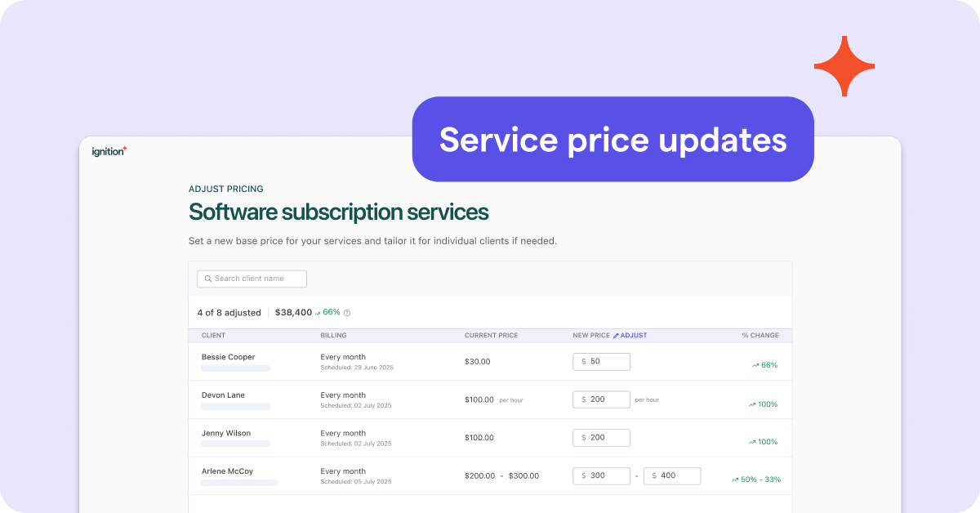Select the Devon Lane client name
This screenshot has height=513, width=980.
coord(223,395)
